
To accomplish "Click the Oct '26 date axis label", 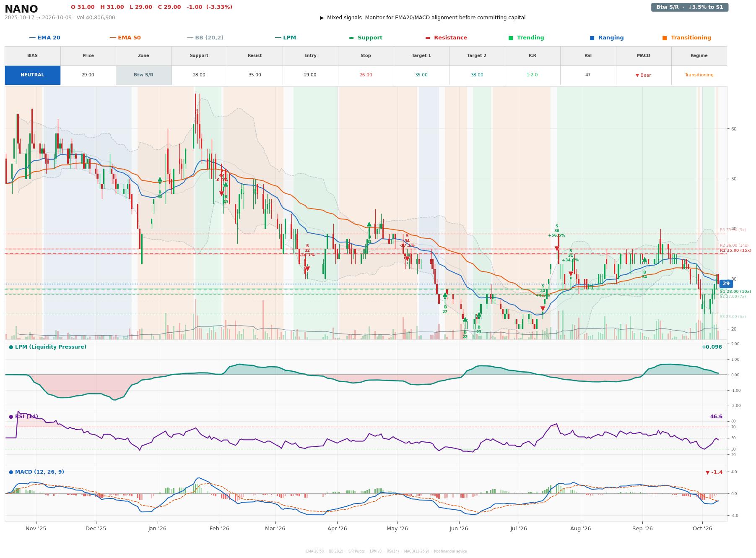I will (703, 529).
